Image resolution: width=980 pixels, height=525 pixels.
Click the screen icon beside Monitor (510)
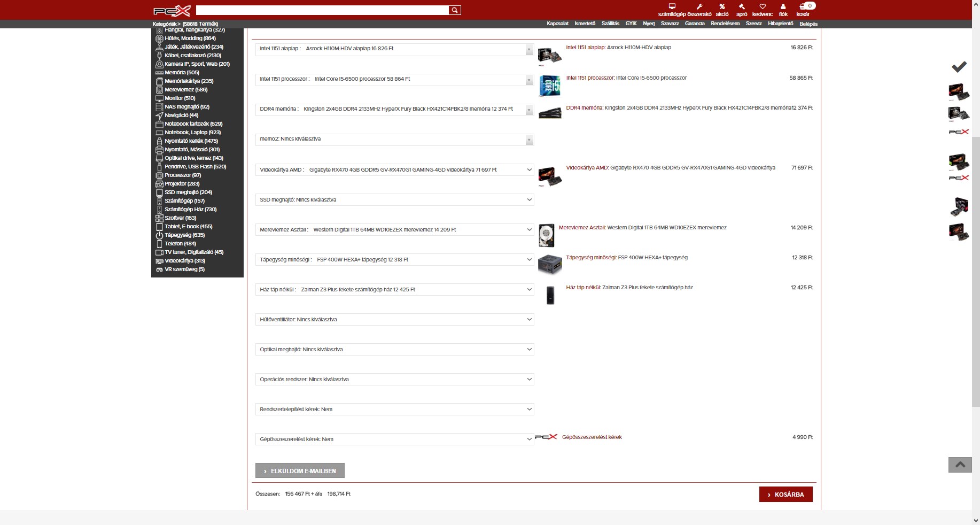point(159,98)
